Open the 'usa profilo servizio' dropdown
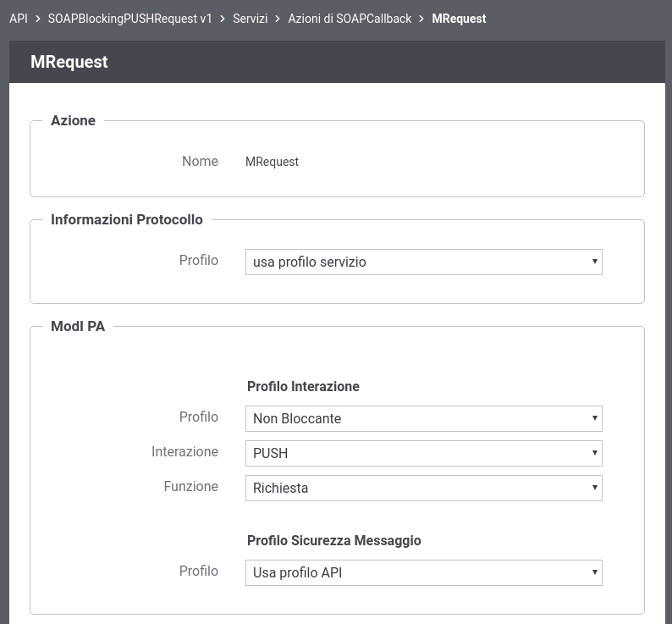The image size is (672, 624). [x=424, y=262]
